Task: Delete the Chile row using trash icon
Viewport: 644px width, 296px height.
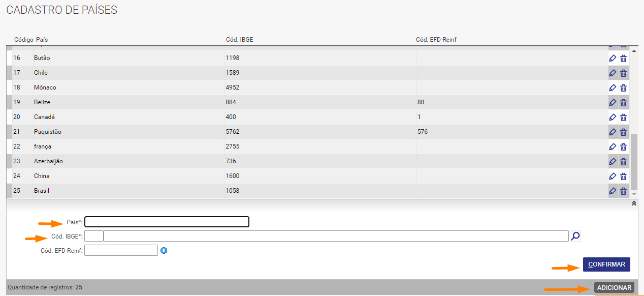Action: [x=624, y=73]
